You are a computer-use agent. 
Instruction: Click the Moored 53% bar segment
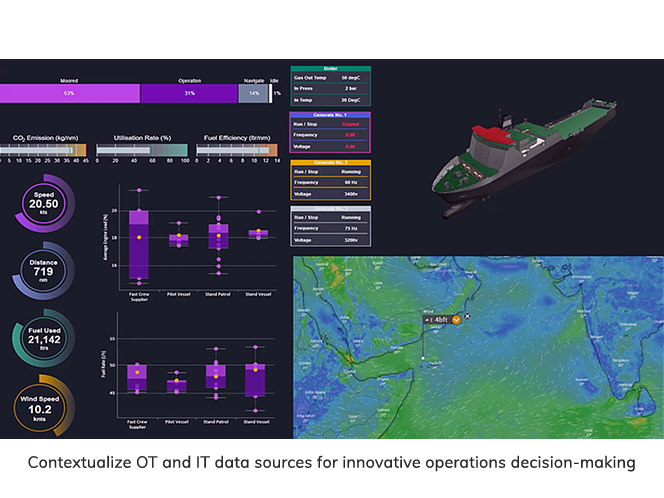[x=69, y=93]
